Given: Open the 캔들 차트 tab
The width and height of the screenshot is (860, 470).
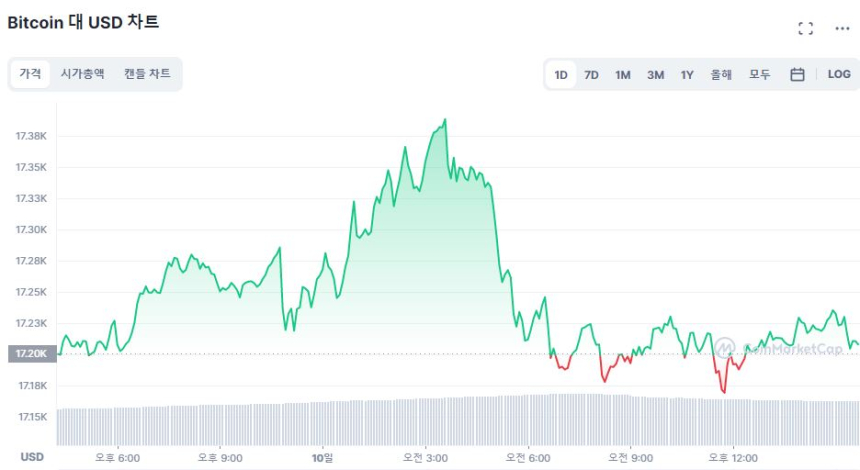Looking at the screenshot, I should [x=147, y=74].
